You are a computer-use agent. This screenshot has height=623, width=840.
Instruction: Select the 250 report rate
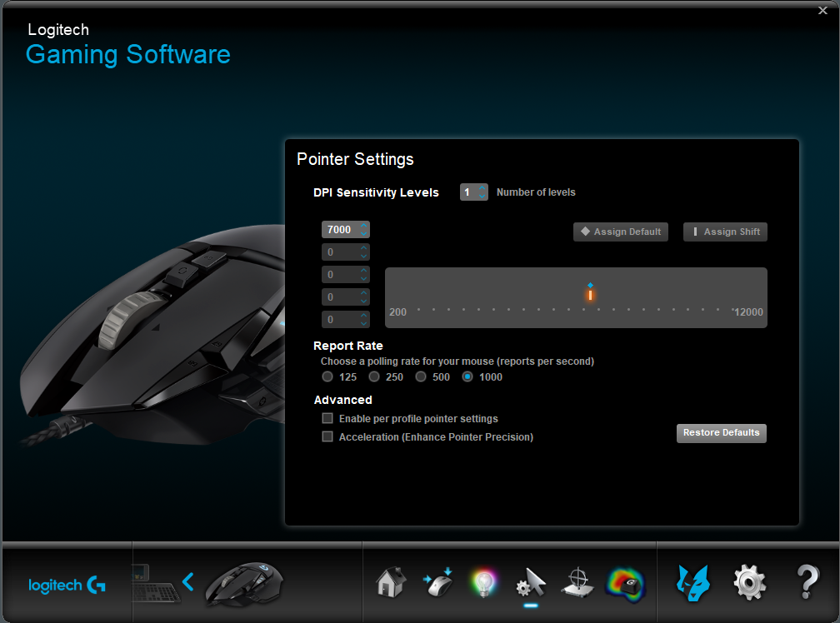pos(374,376)
